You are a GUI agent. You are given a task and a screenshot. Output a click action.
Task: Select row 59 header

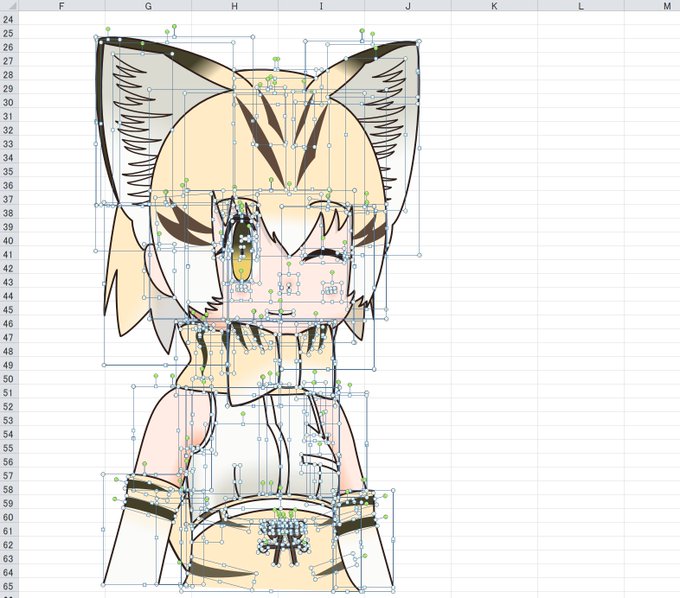click(9, 504)
